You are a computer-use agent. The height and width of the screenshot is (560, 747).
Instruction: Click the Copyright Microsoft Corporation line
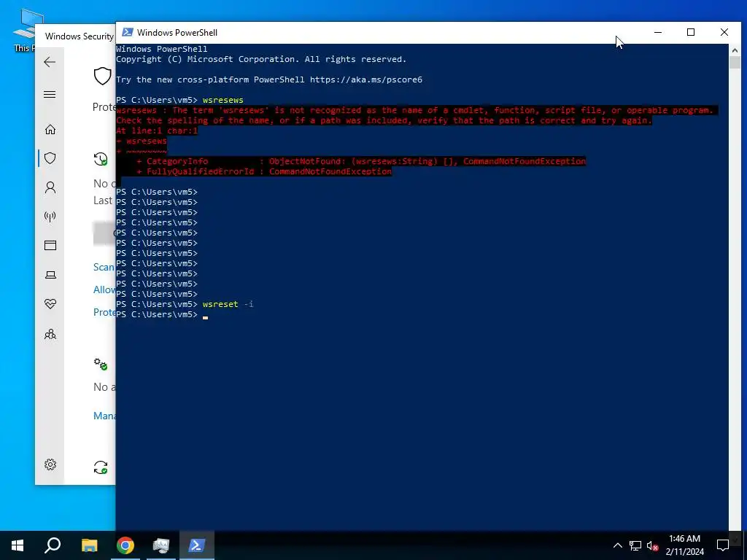tap(261, 59)
